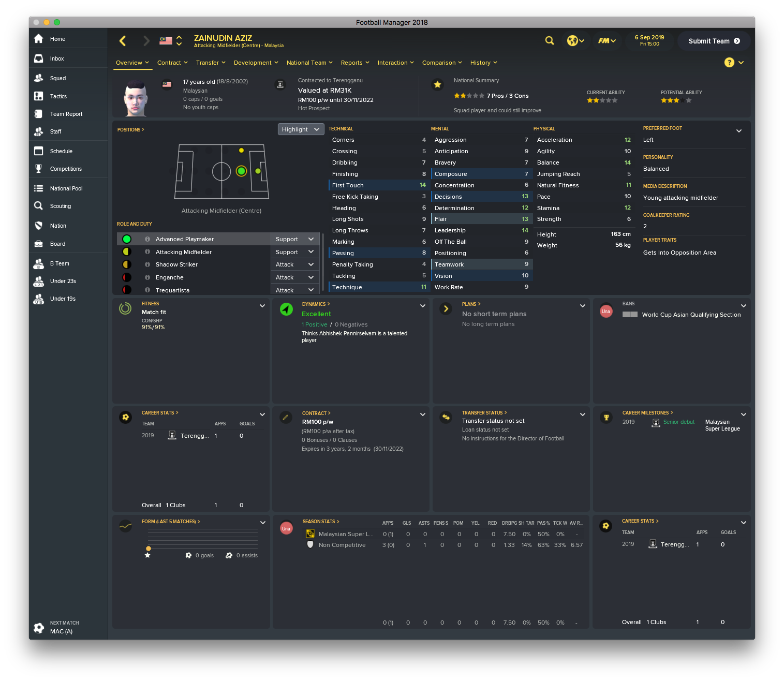Select the Enganche role indicator
Image resolution: width=784 pixels, height=681 pixels.
click(127, 277)
